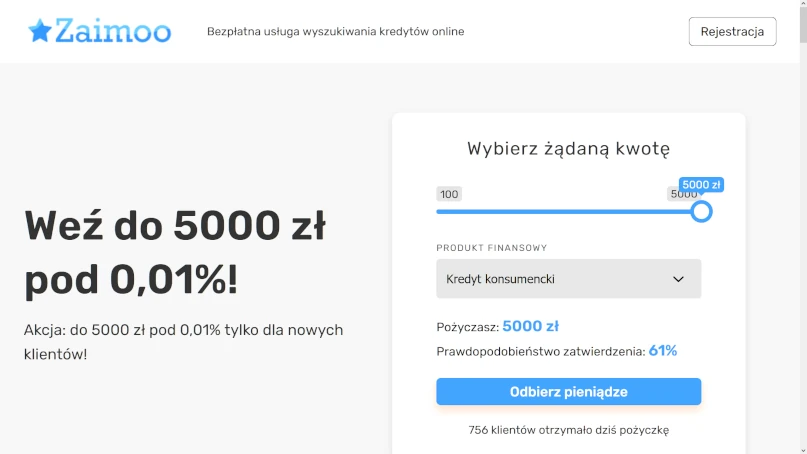Expand the dropdown using its chevron arrow
Screen dimensions: 807x454
point(678,279)
